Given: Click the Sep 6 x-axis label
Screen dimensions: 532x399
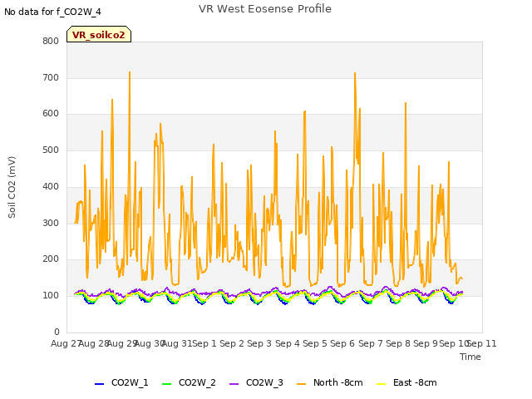Looking at the screenshot, I should click(x=342, y=343).
